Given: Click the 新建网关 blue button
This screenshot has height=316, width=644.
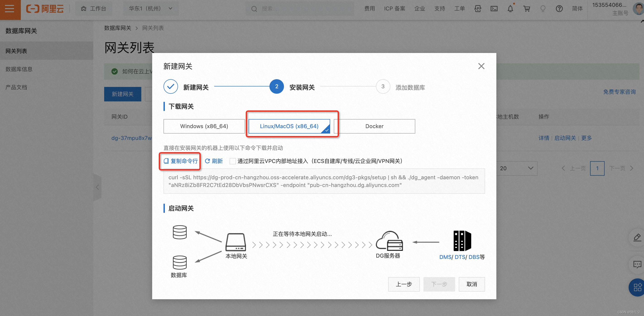Looking at the screenshot, I should pyautogui.click(x=123, y=94).
